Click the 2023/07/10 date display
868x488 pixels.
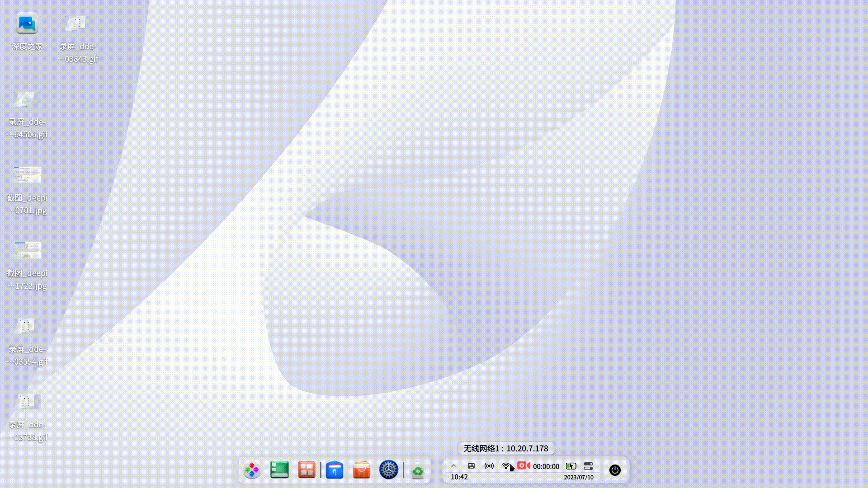click(x=579, y=477)
